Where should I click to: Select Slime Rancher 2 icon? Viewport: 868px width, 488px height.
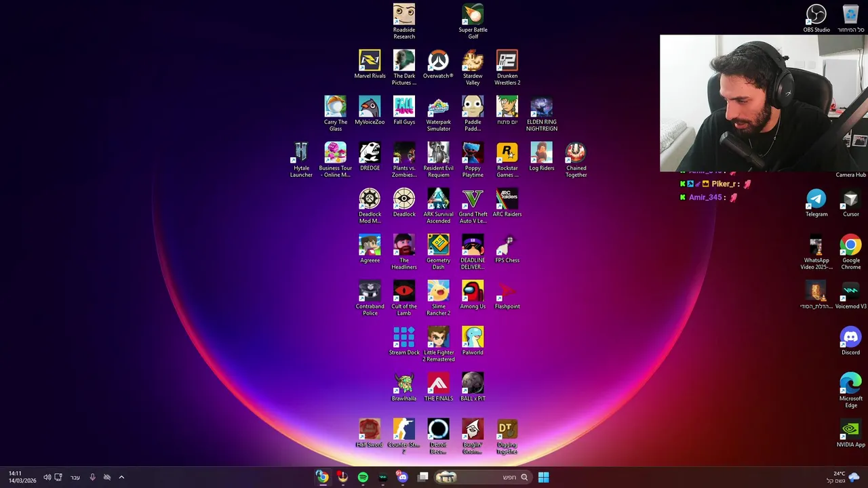438,298
